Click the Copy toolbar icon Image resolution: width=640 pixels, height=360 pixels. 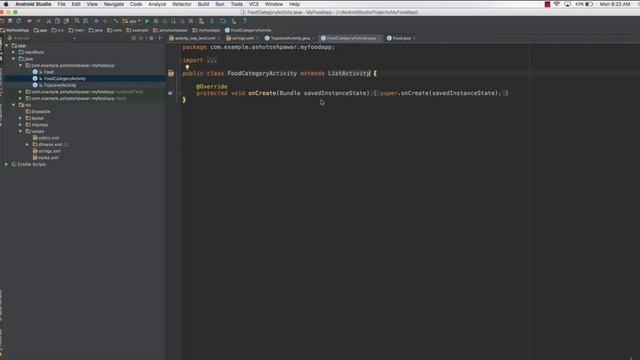pos(58,21)
